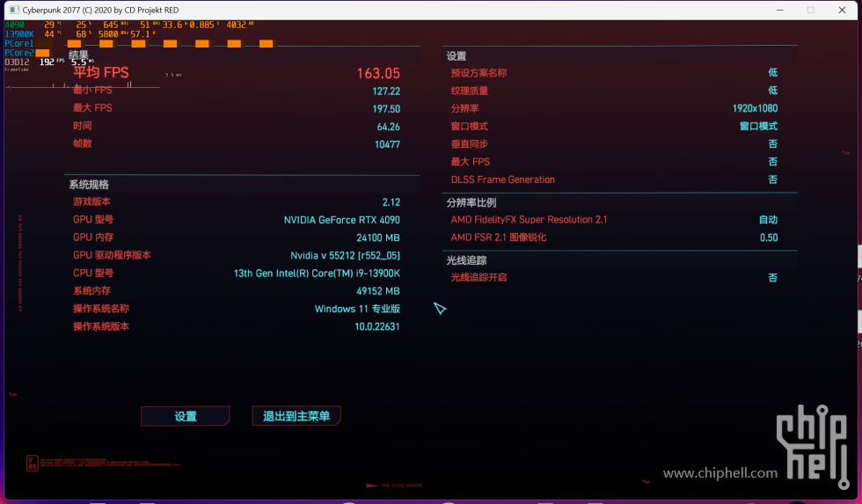Viewport: 862px width, 504px height.
Task: Click the 系统规格 section header
Action: (89, 185)
